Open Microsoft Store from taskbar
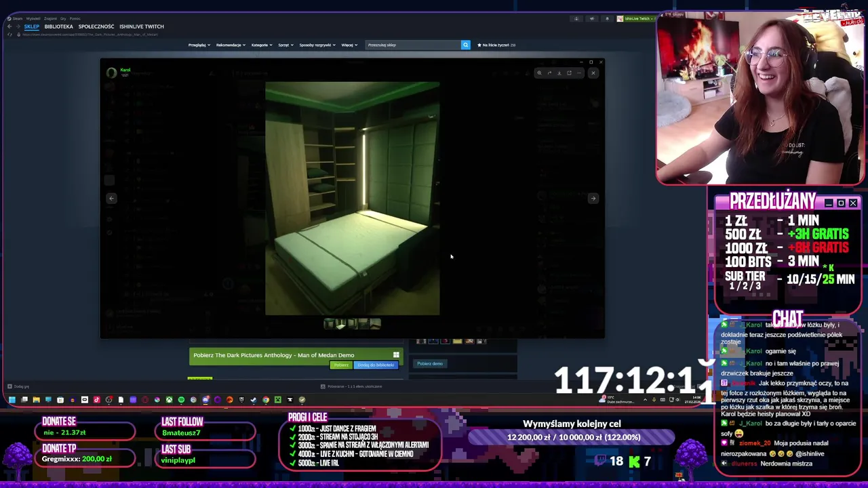 pos(60,400)
